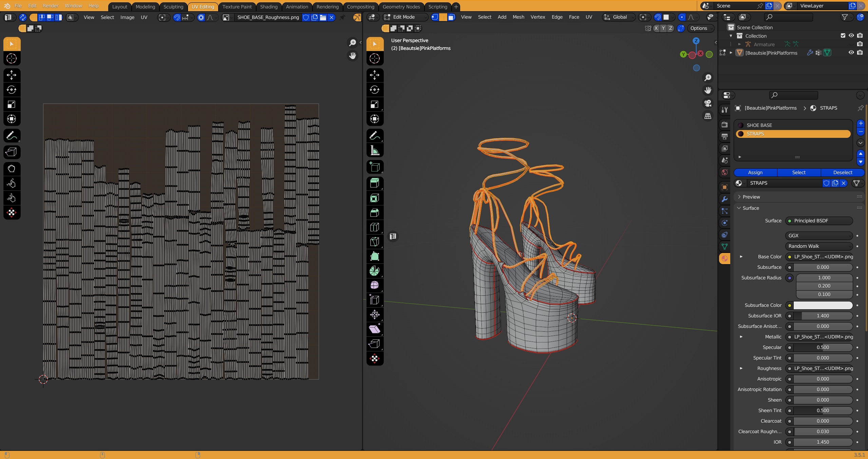The height and width of the screenshot is (459, 868).
Task: Choose the Poly Build tool
Action: [375, 256]
